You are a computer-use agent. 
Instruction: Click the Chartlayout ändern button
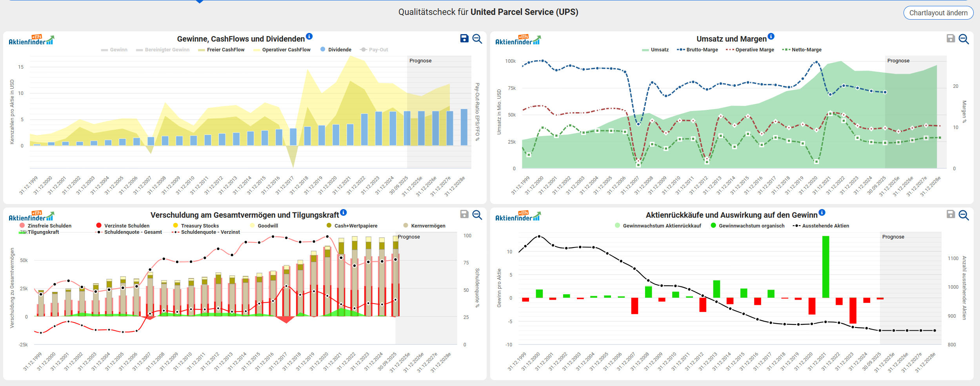(938, 13)
